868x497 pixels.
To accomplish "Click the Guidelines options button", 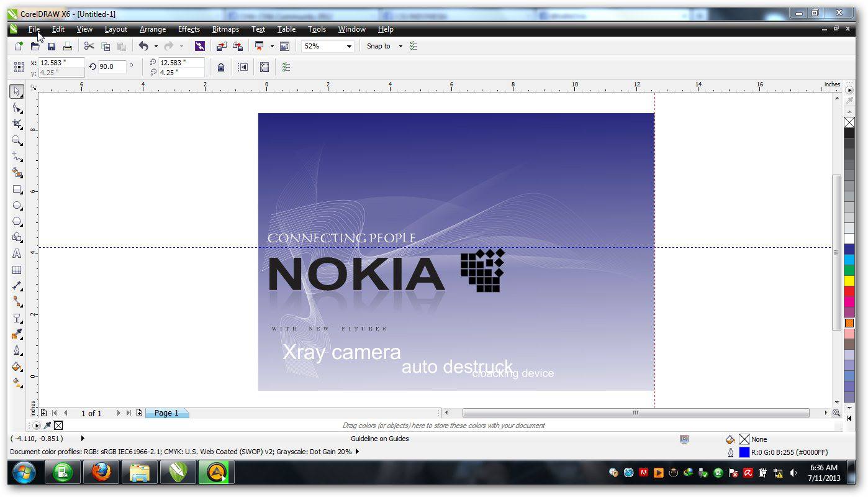I will click(286, 66).
